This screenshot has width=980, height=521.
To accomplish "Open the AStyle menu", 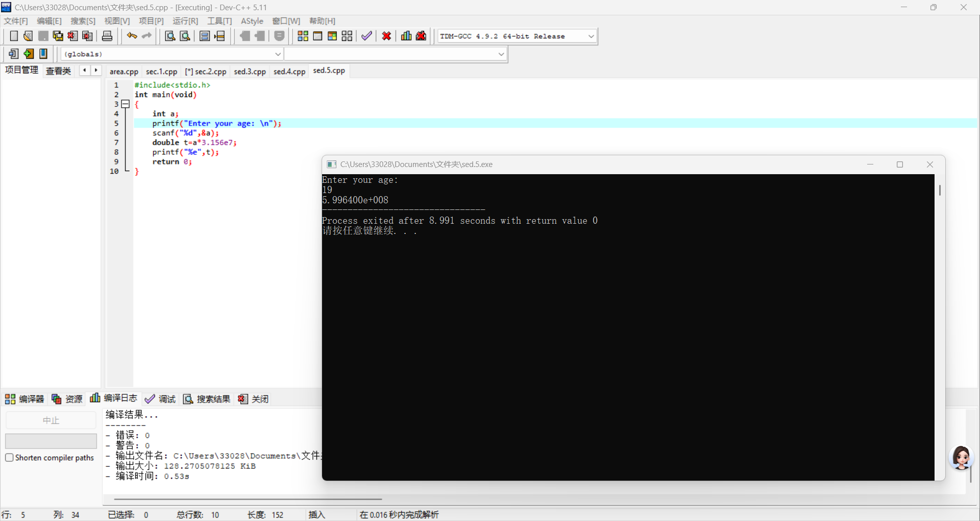I will tap(252, 21).
